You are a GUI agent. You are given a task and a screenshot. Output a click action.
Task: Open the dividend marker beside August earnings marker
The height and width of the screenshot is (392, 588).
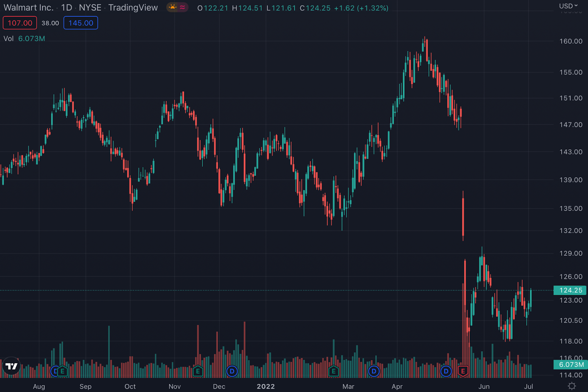click(54, 371)
